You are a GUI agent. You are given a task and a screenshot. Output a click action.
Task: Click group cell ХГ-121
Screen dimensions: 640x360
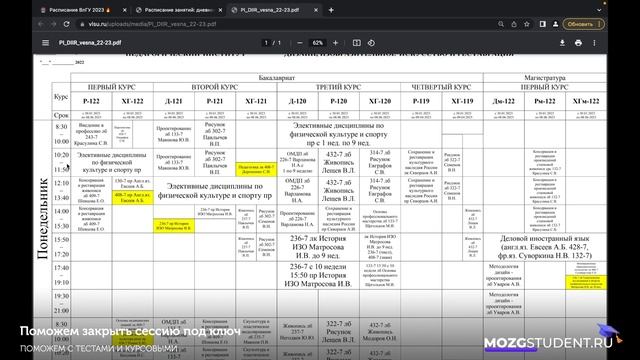pyautogui.click(x=256, y=101)
